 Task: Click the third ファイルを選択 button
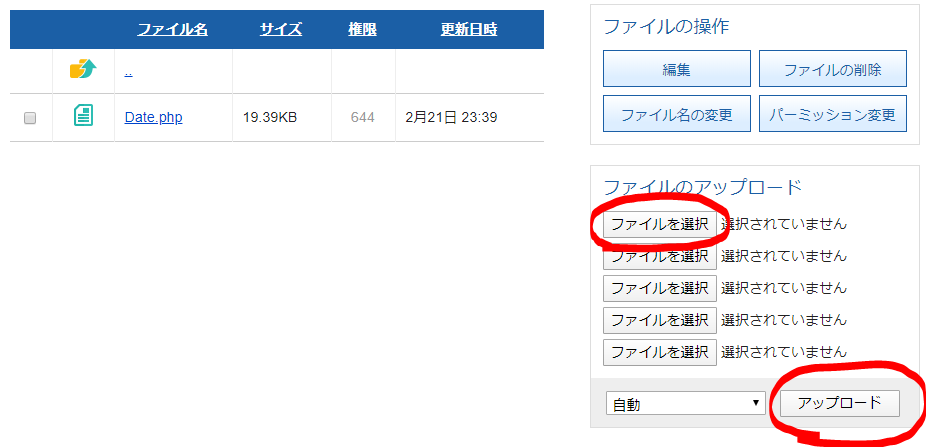coord(660,288)
